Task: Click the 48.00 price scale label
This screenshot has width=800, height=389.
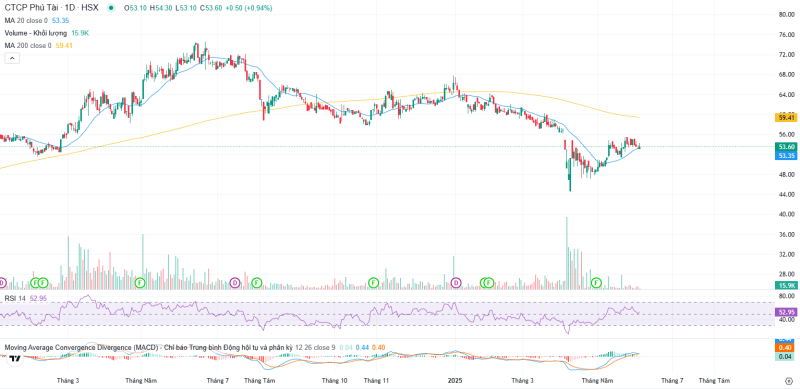Action: (x=786, y=175)
